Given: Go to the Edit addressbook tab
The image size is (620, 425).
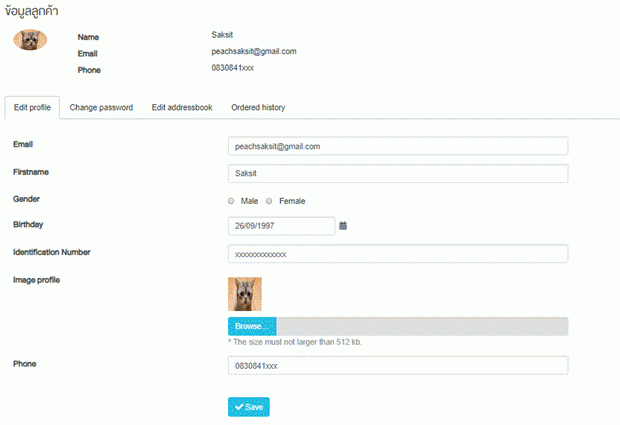Looking at the screenshot, I should pos(182,108).
